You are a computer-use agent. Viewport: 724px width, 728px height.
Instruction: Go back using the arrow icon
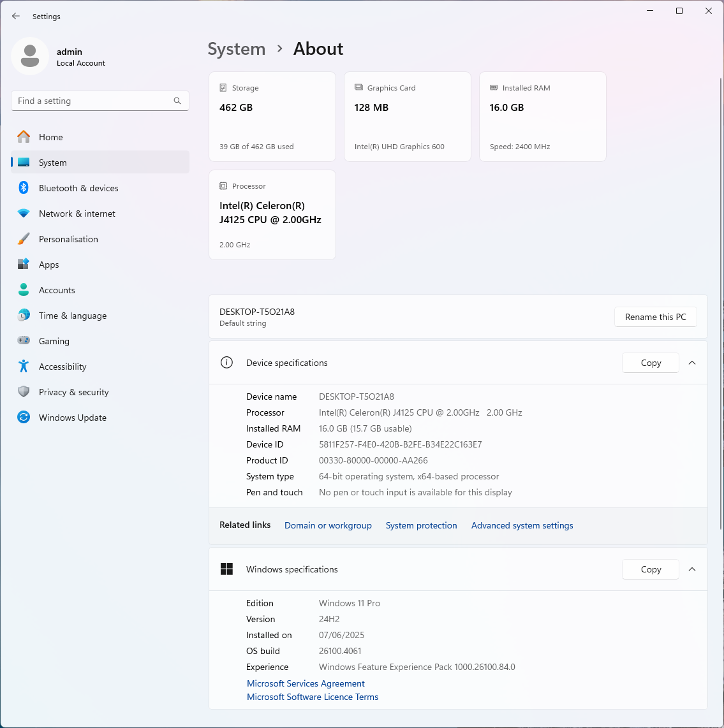[16, 16]
